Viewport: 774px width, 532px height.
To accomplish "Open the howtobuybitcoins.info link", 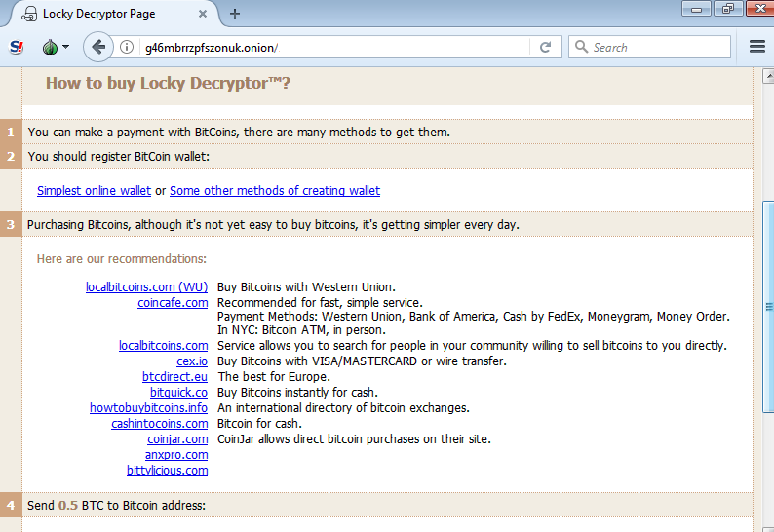I will (148, 407).
